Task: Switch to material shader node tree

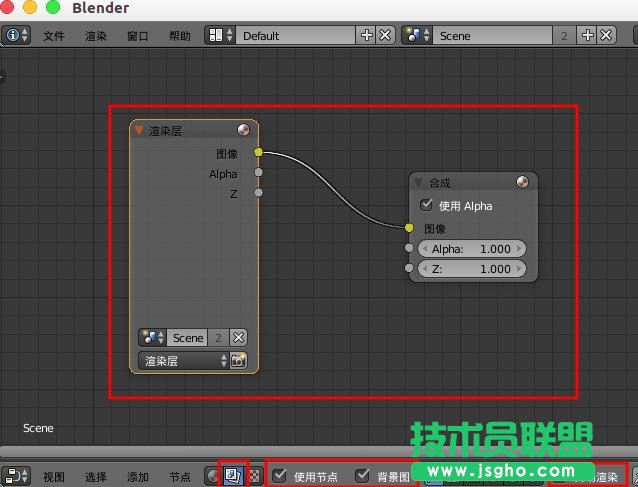Action: click(x=213, y=476)
